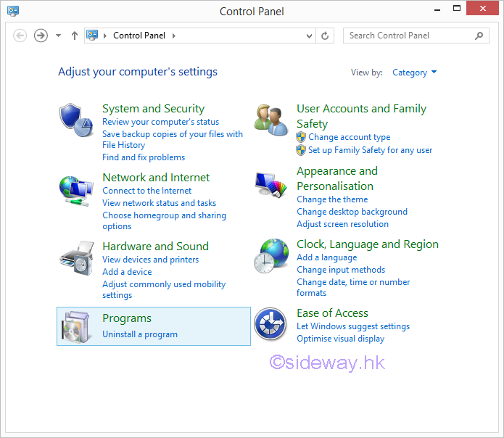Viewport: 504px width, 438px height.
Task: Open View devices and printers link
Action: tap(150, 260)
